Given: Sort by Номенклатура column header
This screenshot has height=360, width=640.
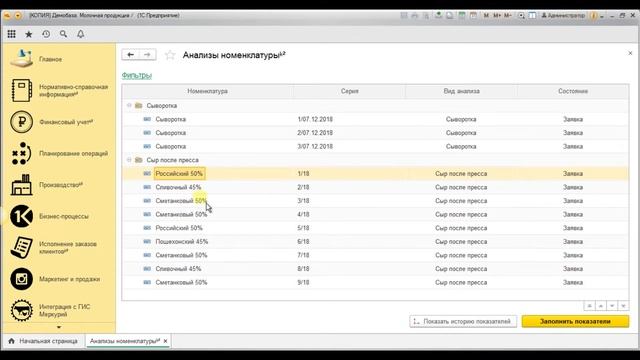Looking at the screenshot, I should tap(207, 91).
